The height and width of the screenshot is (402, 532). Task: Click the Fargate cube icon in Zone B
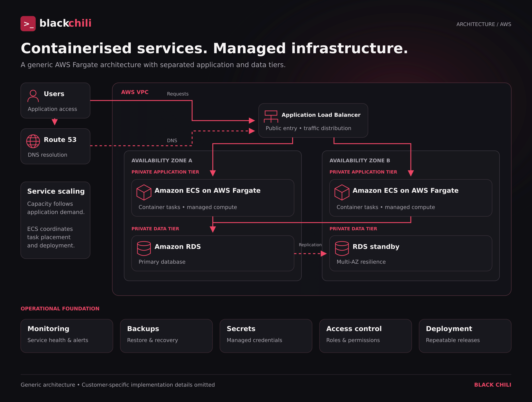(x=342, y=192)
